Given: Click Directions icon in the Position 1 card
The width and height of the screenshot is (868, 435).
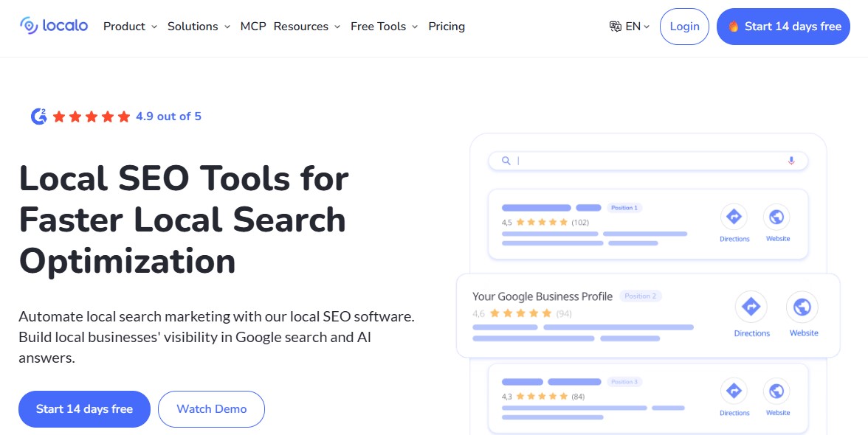Looking at the screenshot, I should click(x=734, y=217).
